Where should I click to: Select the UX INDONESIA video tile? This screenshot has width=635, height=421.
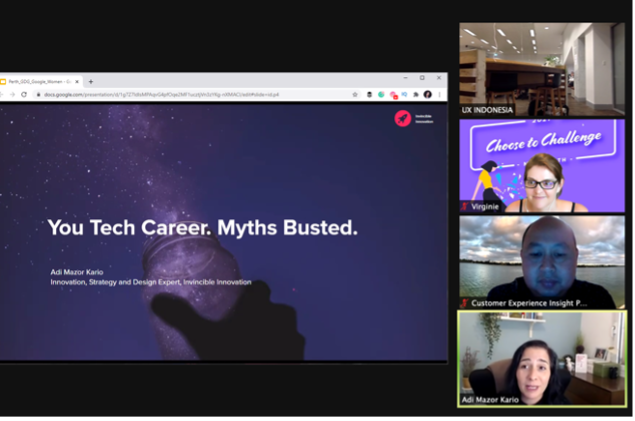[541, 69]
